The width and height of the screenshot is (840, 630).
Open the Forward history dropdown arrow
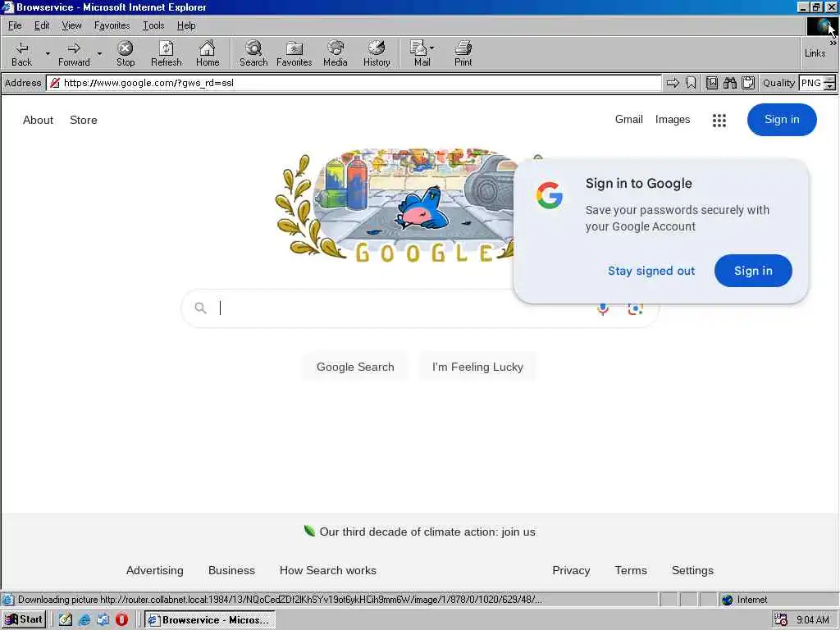click(99, 53)
